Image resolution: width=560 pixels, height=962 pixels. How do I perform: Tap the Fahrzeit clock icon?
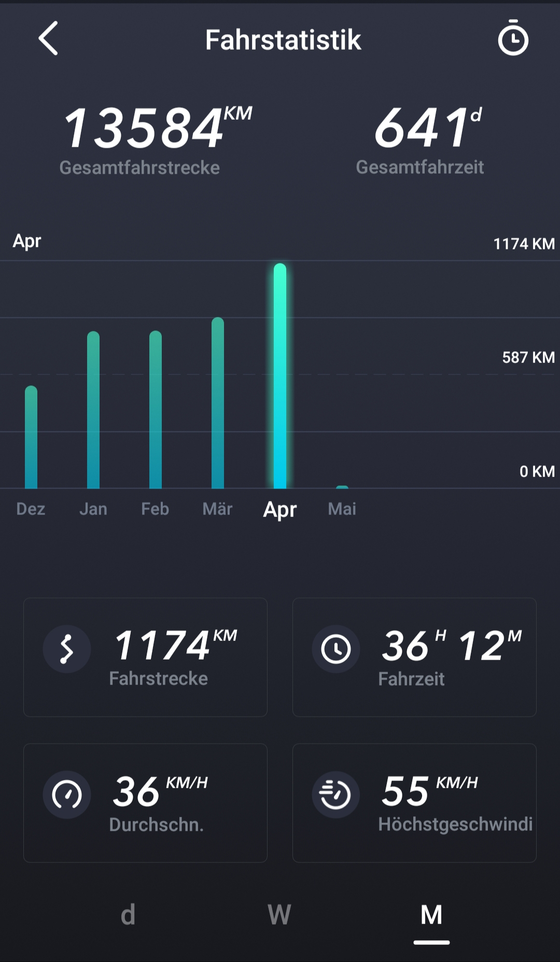(x=336, y=649)
